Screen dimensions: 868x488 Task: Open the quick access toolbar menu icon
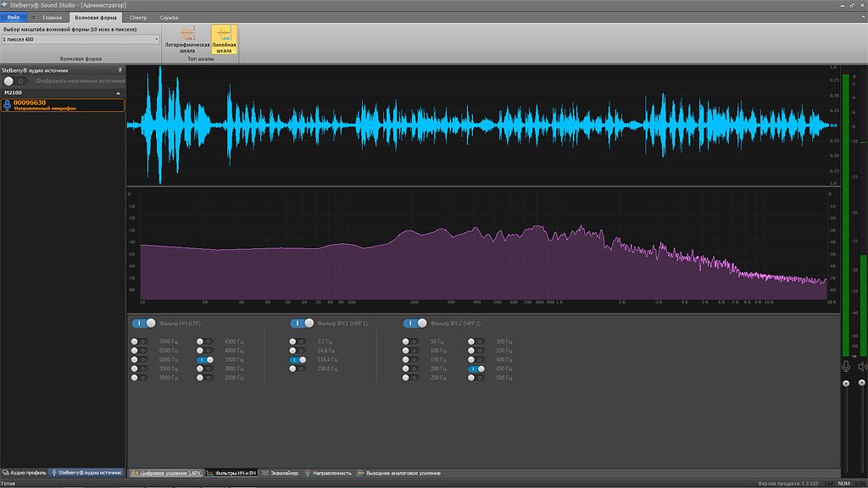(34, 16)
